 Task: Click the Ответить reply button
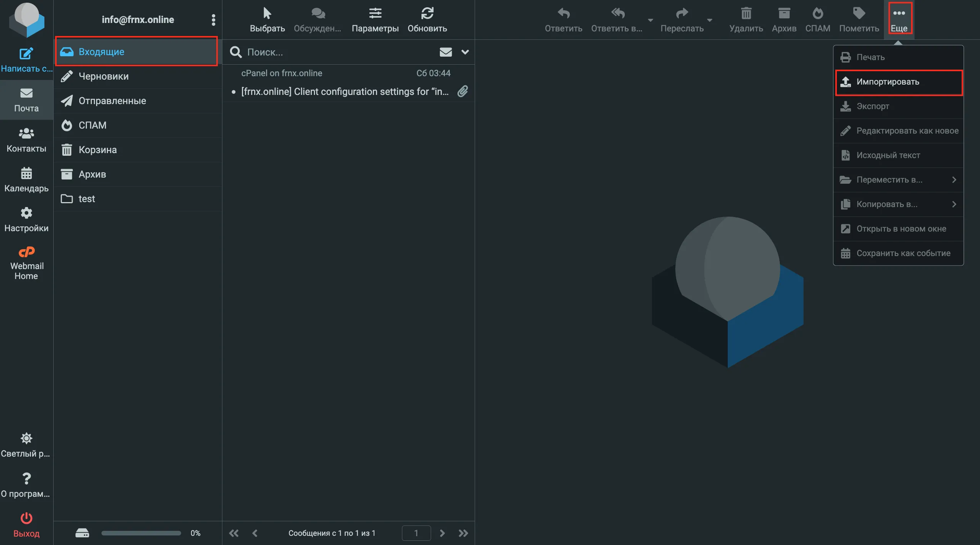coord(563,20)
